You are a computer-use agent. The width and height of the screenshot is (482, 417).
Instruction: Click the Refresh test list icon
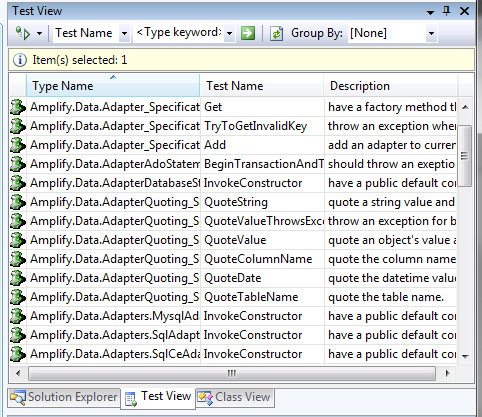[276, 33]
